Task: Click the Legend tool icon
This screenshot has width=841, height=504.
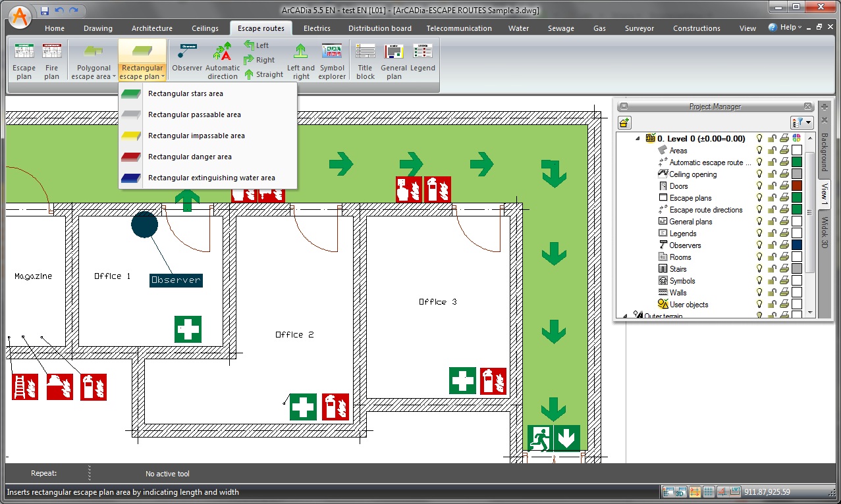Action: (422, 58)
